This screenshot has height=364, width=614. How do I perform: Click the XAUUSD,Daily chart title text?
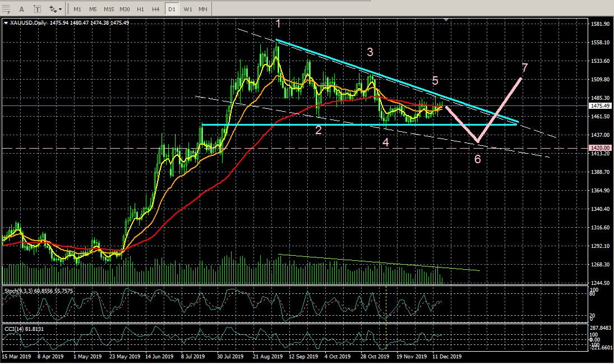pyautogui.click(x=28, y=23)
